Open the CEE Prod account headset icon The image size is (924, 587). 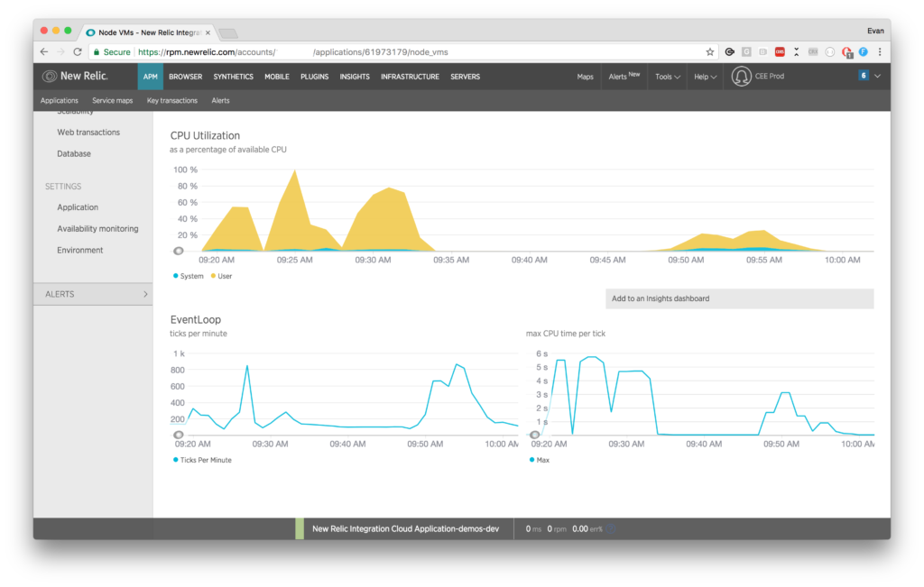click(741, 76)
